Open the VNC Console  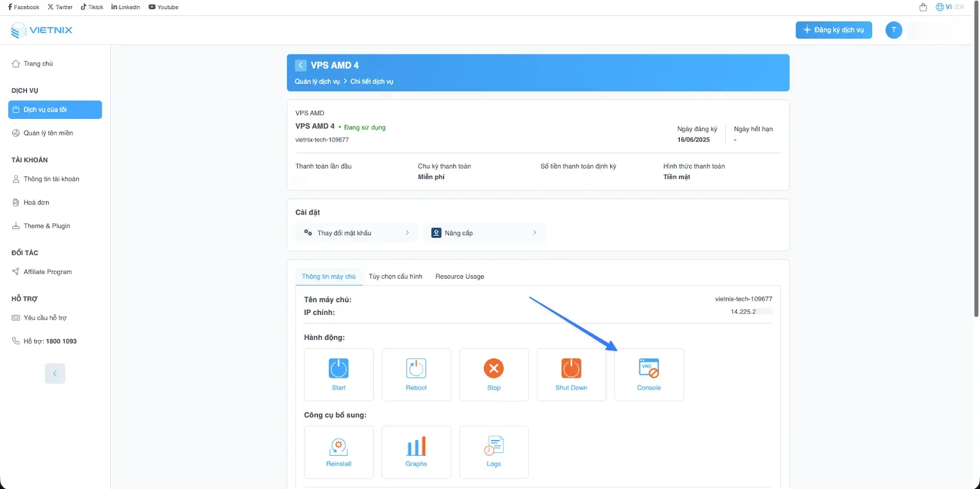click(x=649, y=368)
